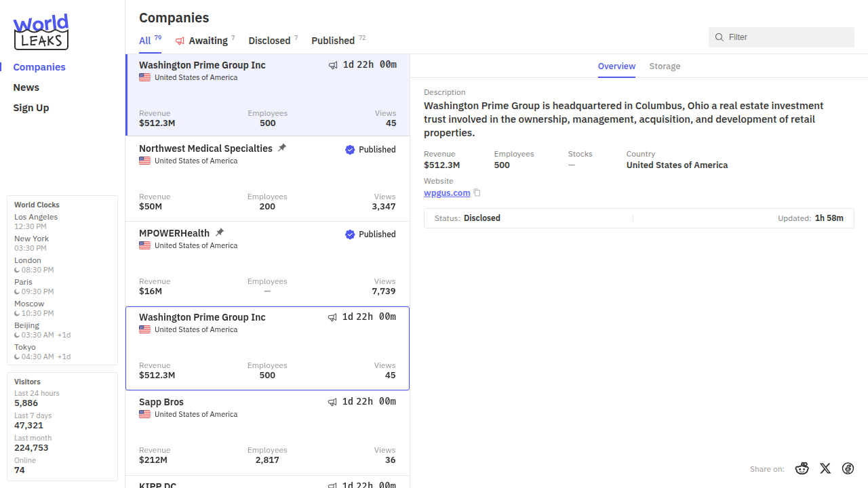Go to News in sidebar
The height and width of the screenshot is (488, 868).
[26, 87]
